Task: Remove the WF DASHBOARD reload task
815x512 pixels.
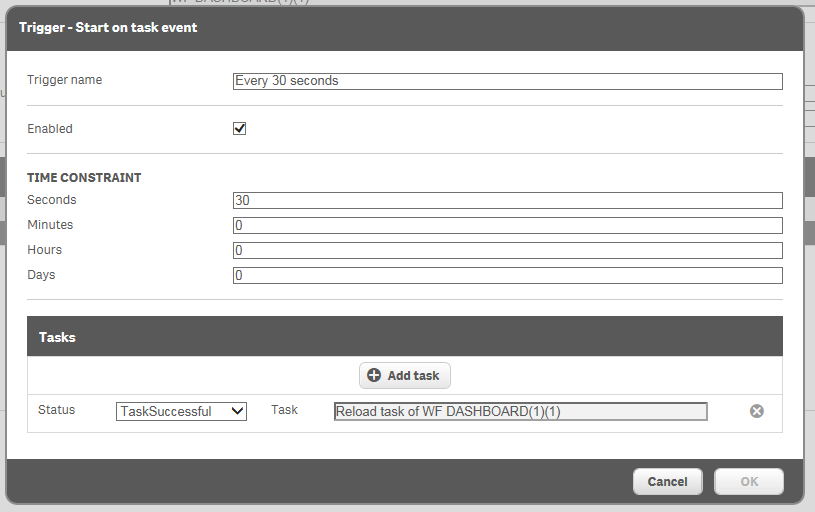Action: coord(757,411)
